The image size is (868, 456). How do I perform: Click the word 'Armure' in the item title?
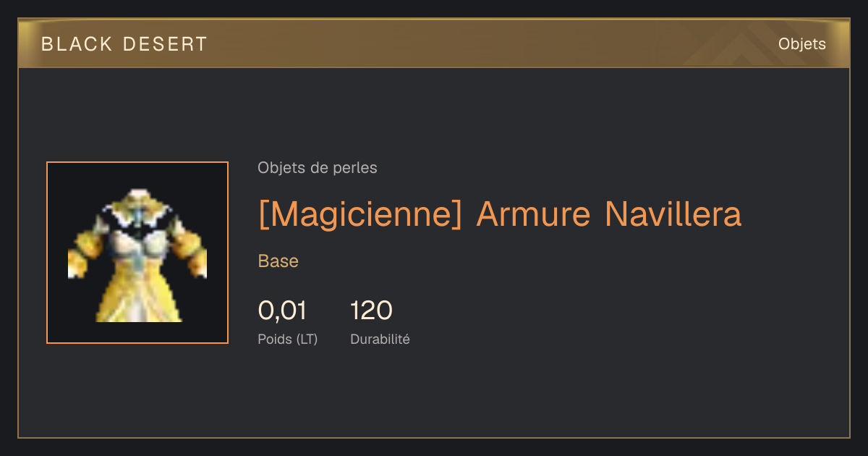coord(532,214)
